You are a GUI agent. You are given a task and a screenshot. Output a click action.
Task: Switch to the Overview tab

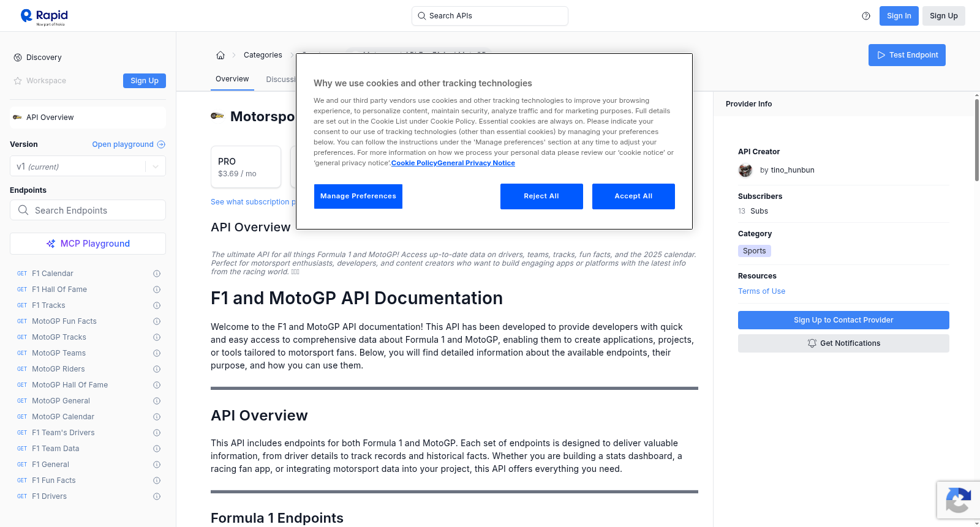(232, 79)
